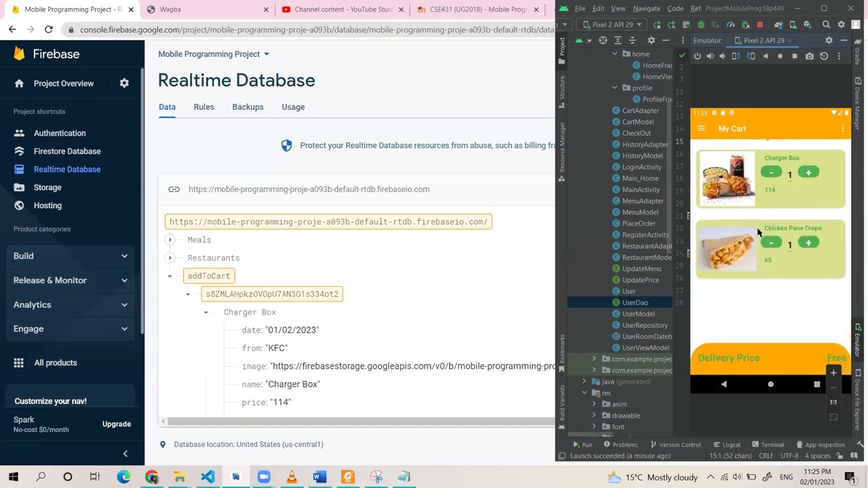The height and width of the screenshot is (488, 868).
Task: Expand the Meals database node
Action: click(170, 240)
